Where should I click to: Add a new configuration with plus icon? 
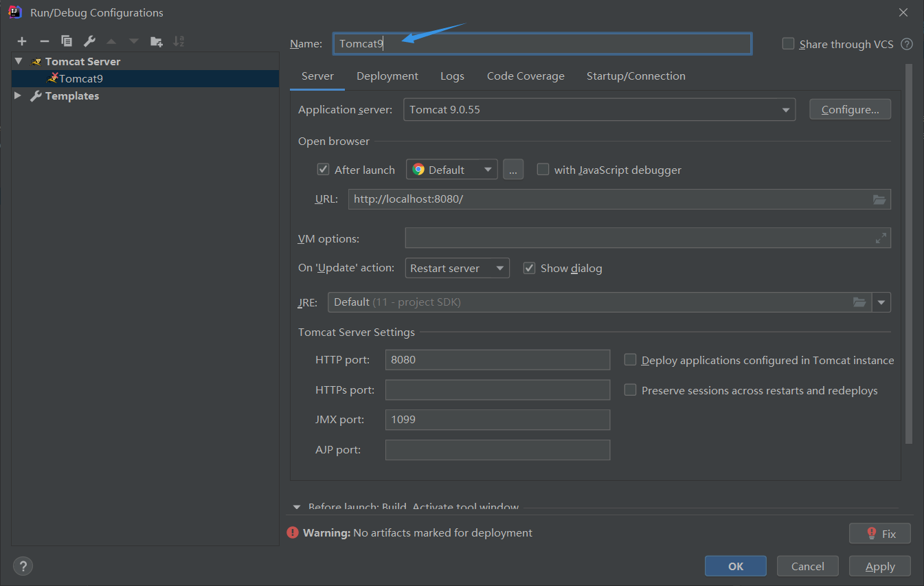click(22, 41)
